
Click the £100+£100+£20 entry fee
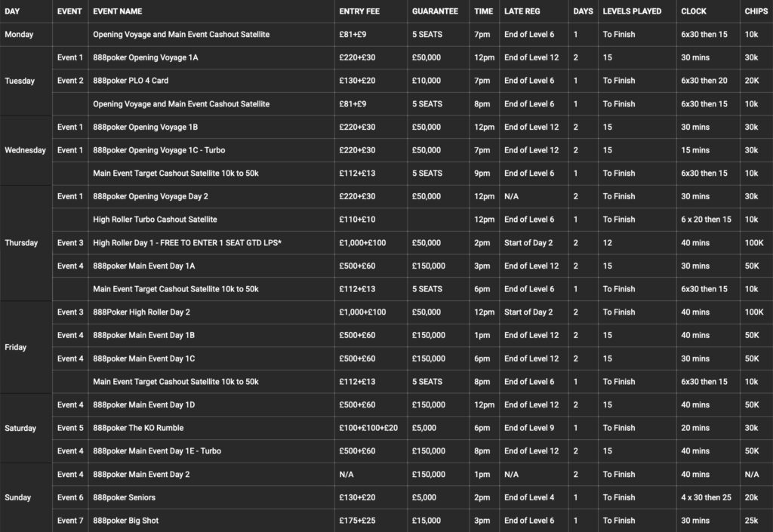tap(368, 428)
